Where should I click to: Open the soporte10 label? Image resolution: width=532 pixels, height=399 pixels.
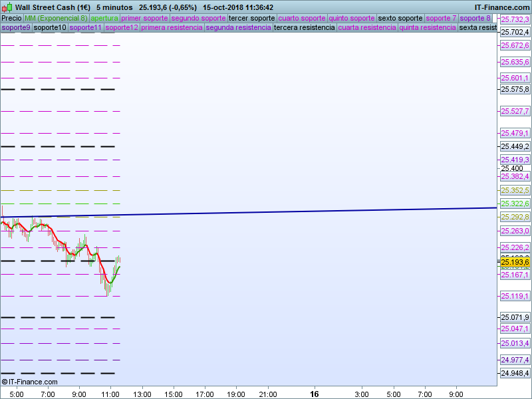click(50, 27)
